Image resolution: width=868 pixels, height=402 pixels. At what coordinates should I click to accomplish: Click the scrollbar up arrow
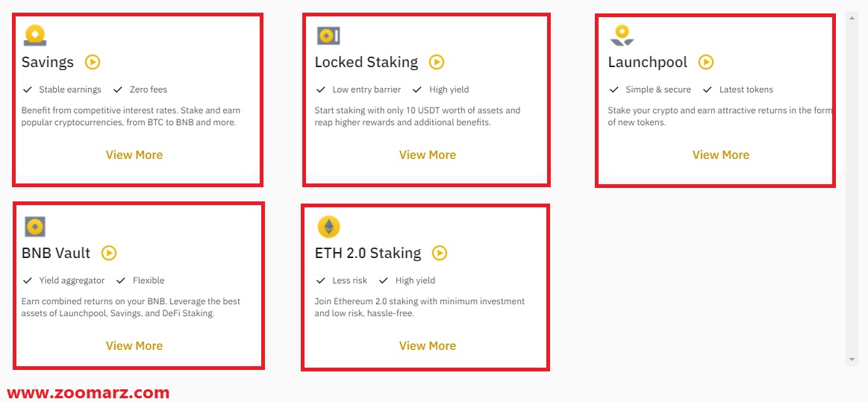(852, 18)
